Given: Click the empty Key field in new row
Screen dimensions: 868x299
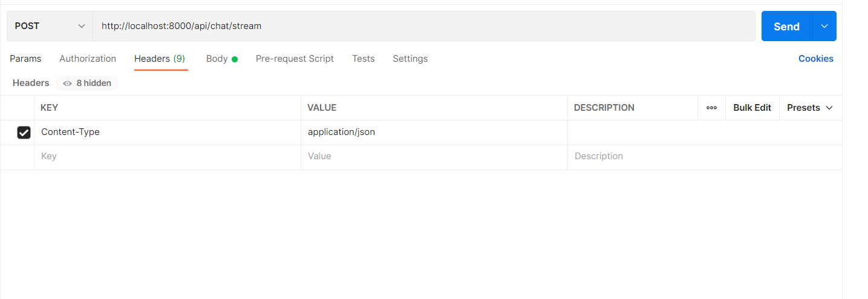Looking at the screenshot, I should [167, 156].
